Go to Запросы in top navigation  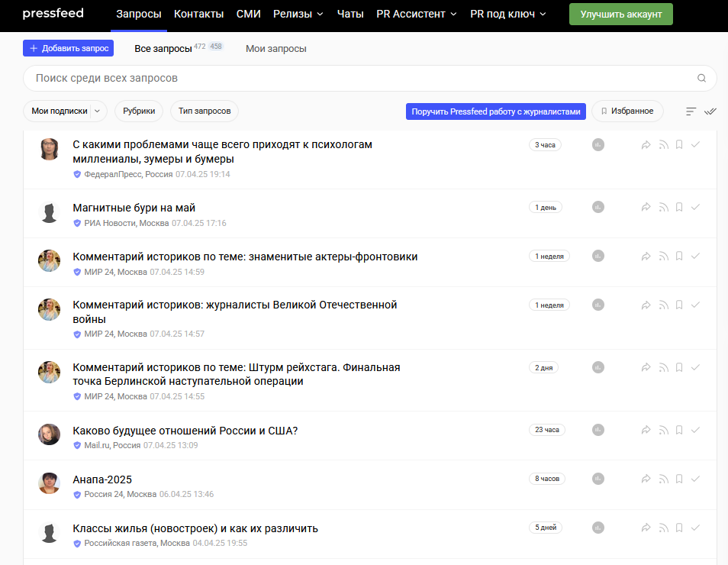(139, 14)
